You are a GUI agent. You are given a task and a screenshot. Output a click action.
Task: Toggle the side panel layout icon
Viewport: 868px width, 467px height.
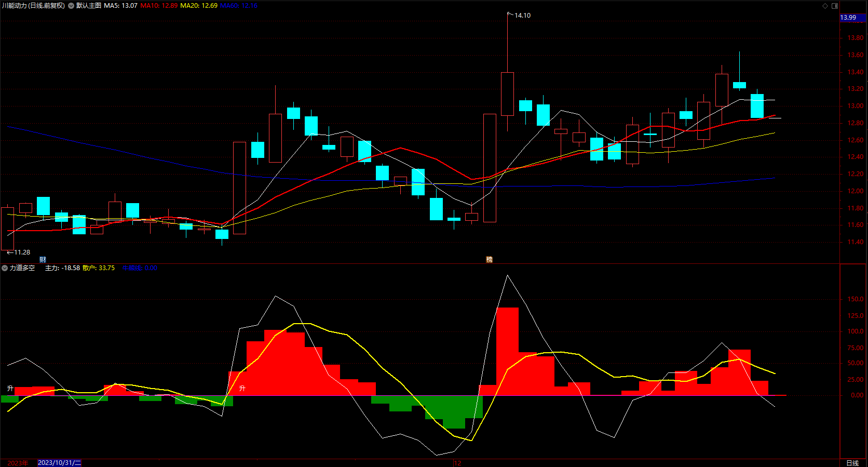[x=835, y=6]
